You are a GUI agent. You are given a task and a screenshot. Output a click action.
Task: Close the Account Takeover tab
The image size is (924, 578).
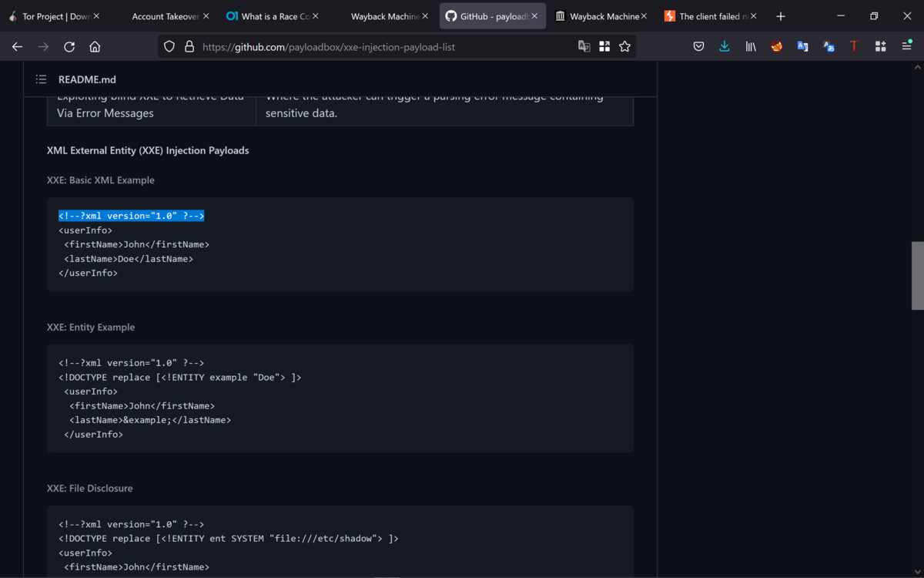point(206,16)
